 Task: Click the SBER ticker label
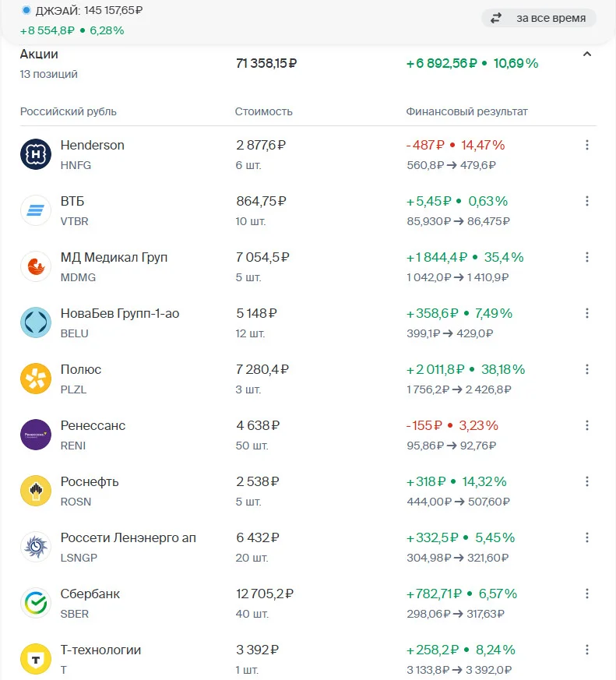(75, 614)
